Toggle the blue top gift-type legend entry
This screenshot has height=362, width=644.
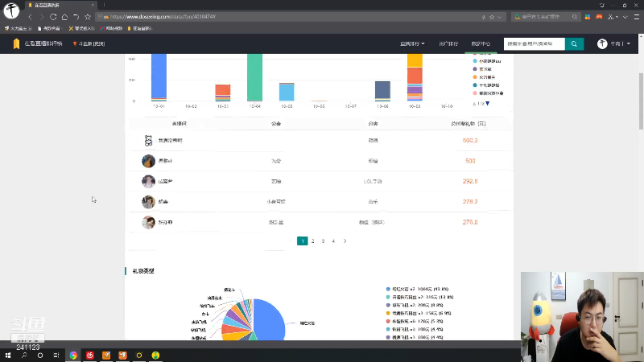click(417, 289)
